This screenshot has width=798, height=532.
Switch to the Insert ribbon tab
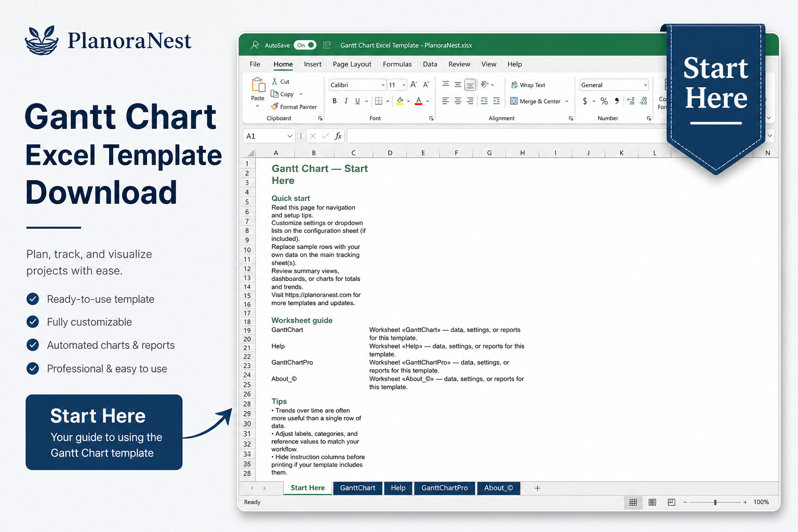pos(313,64)
